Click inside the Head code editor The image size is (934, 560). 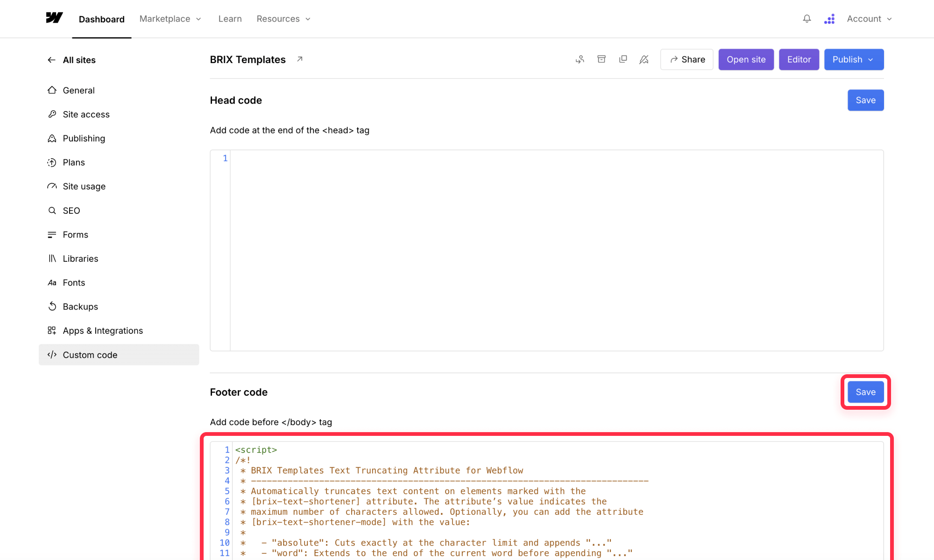click(x=557, y=250)
